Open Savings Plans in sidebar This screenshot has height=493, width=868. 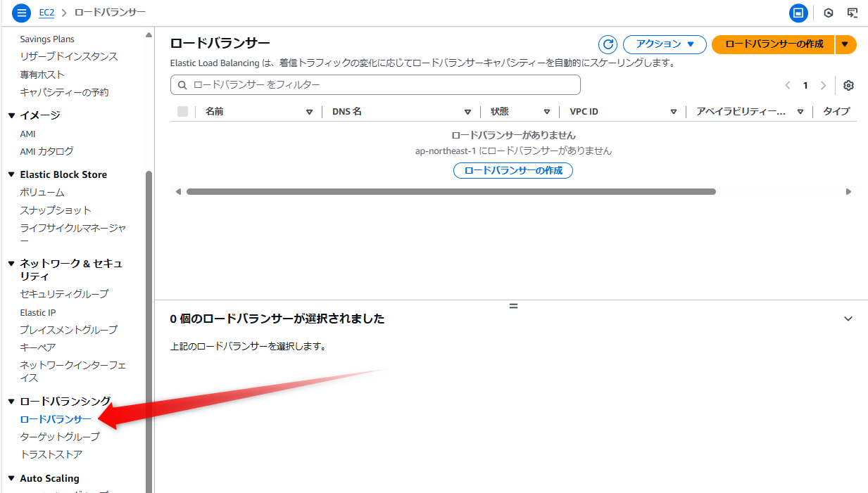pos(47,39)
